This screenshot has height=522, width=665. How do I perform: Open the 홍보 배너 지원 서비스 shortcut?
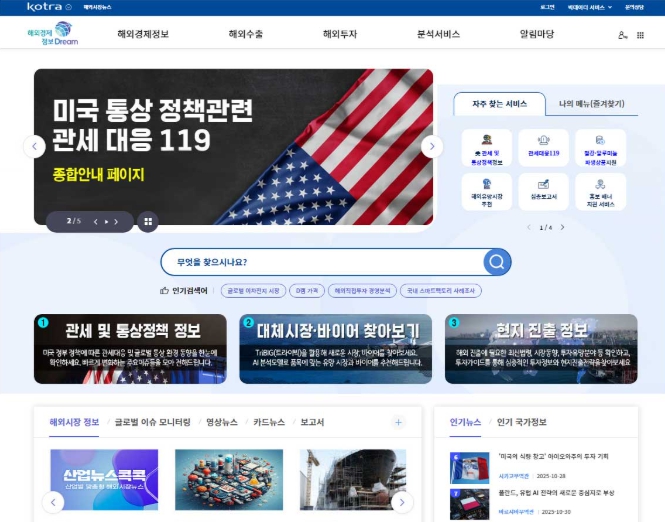coord(601,190)
